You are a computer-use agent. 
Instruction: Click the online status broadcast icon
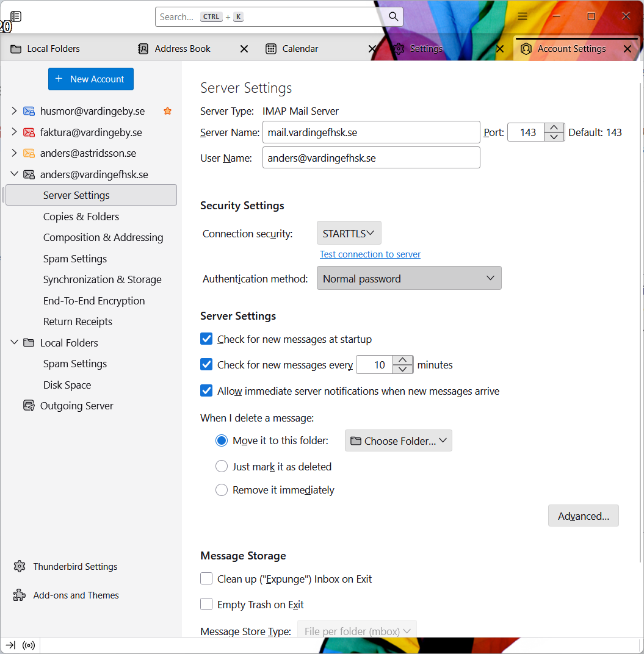click(x=29, y=645)
